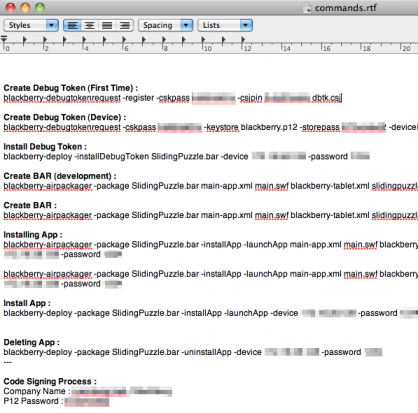418x413 pixels.
Task: Click the ruler indent marker at 0
Action: point(4,40)
